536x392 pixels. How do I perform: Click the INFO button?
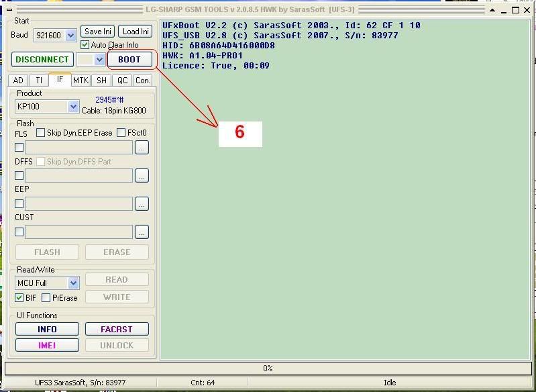(47, 329)
